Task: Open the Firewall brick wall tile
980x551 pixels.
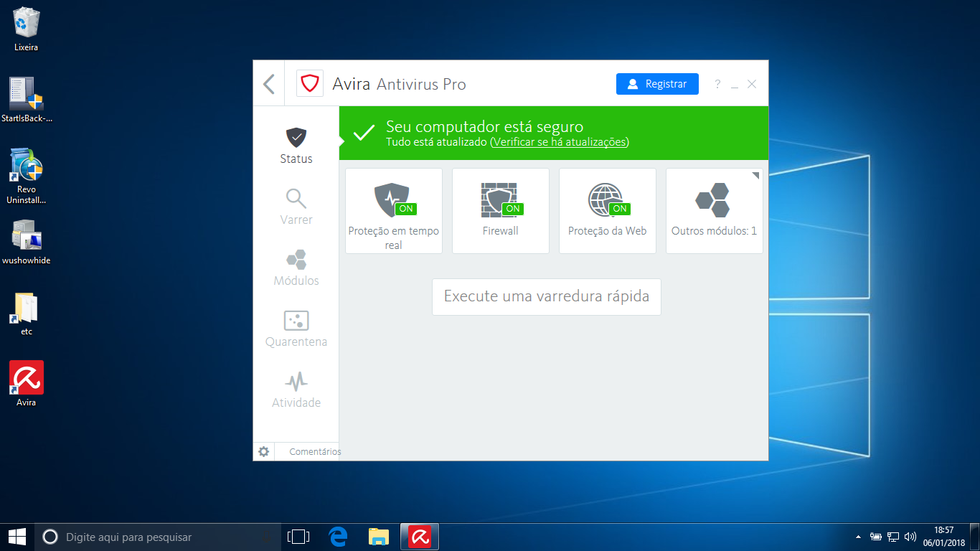Action: point(501,211)
